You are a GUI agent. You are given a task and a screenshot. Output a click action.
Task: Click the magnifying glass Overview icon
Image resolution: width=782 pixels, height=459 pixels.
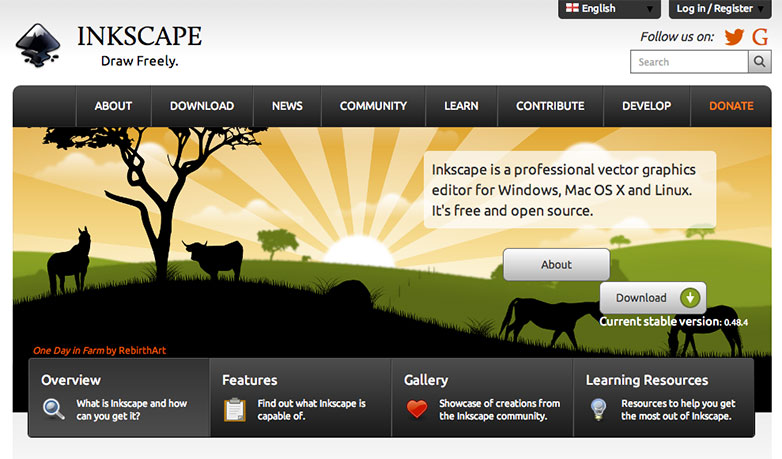[x=54, y=409]
